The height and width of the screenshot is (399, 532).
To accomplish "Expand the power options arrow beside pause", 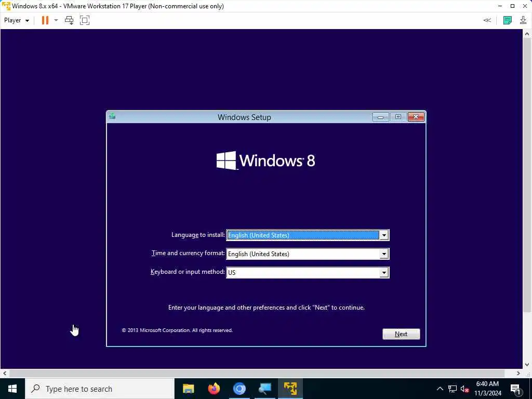I will tap(56, 20).
